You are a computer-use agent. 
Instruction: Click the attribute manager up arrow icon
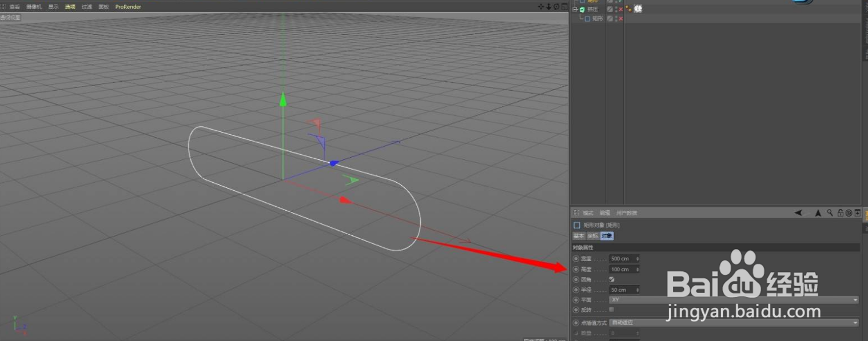818,213
